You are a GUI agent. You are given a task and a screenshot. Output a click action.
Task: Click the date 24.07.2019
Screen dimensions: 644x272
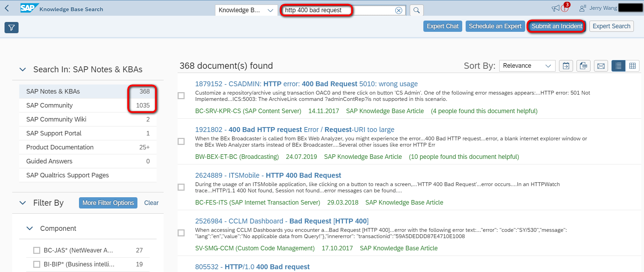click(x=301, y=157)
